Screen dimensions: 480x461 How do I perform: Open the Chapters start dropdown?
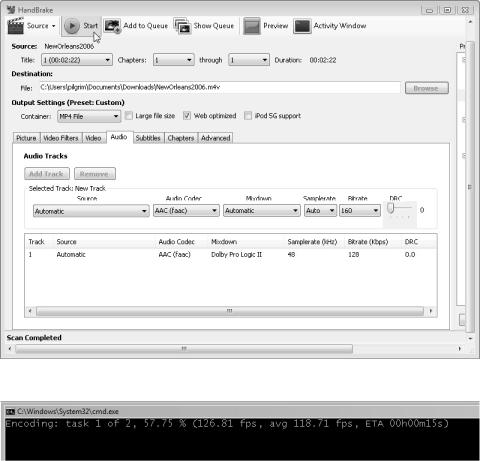click(x=174, y=60)
